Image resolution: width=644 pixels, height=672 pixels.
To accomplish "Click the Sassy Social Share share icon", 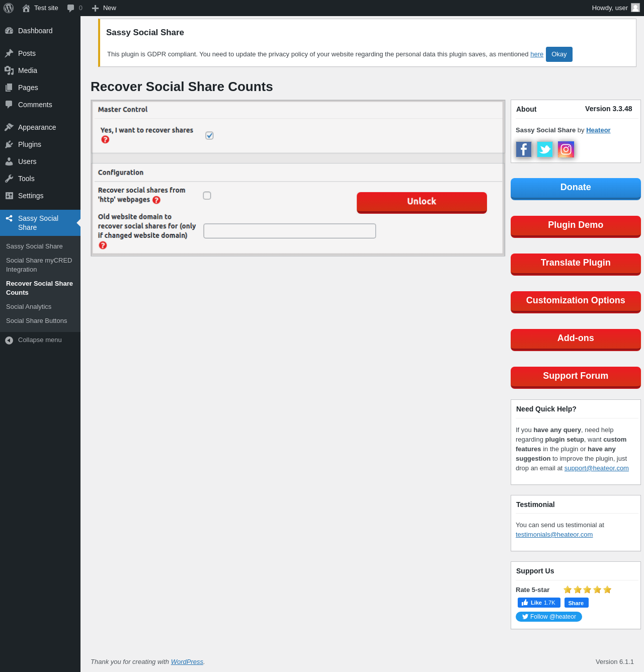I will (x=9, y=218).
